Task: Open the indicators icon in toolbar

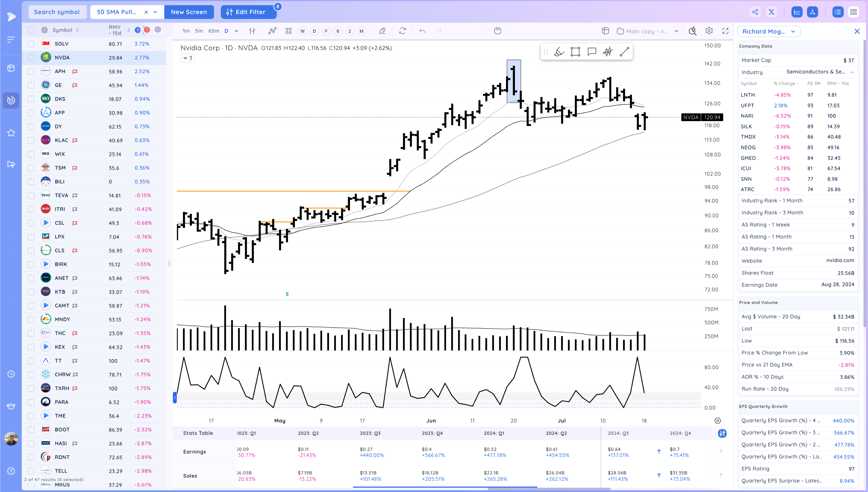Action: click(x=272, y=31)
